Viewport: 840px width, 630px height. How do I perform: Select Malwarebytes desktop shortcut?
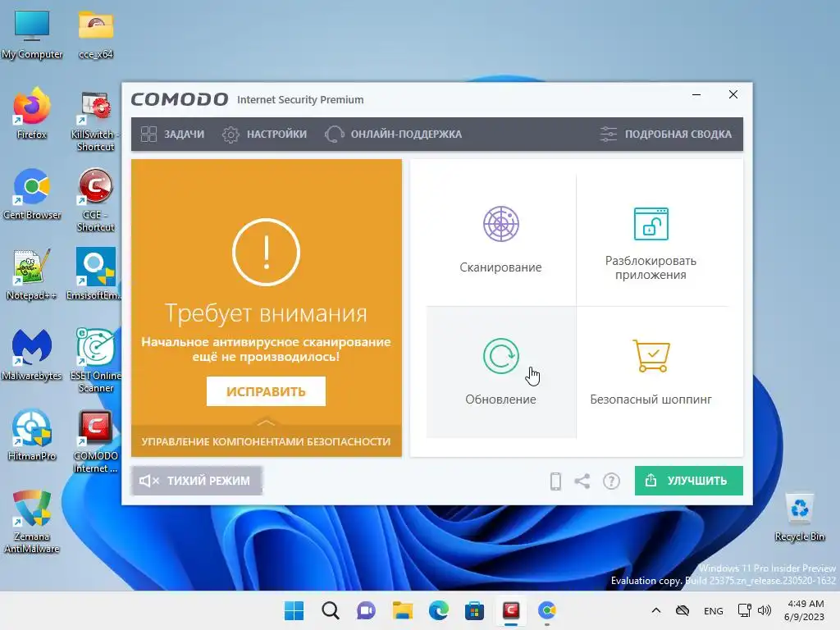click(x=32, y=354)
